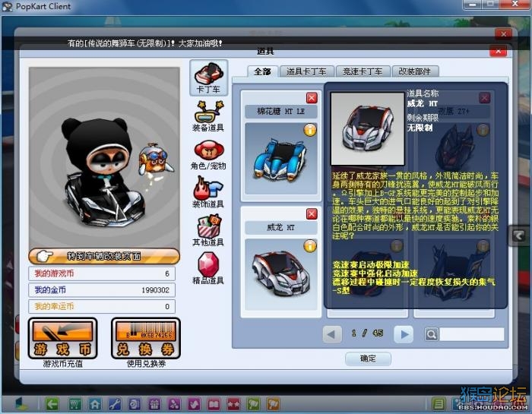Click the info icon on 威龙 HT card
Image resolution: width=532 pixels, height=414 pixels.
point(310,246)
